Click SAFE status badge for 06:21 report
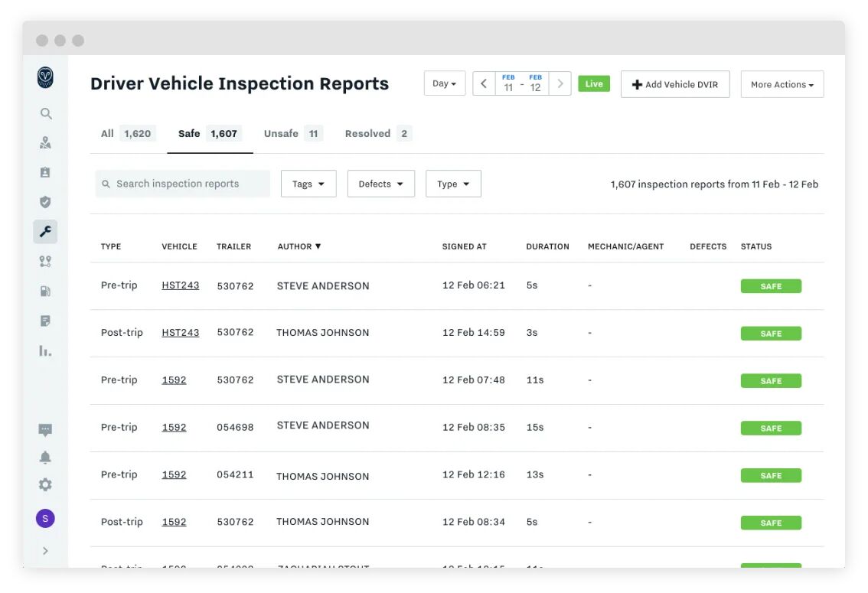The image size is (868, 593). point(771,286)
